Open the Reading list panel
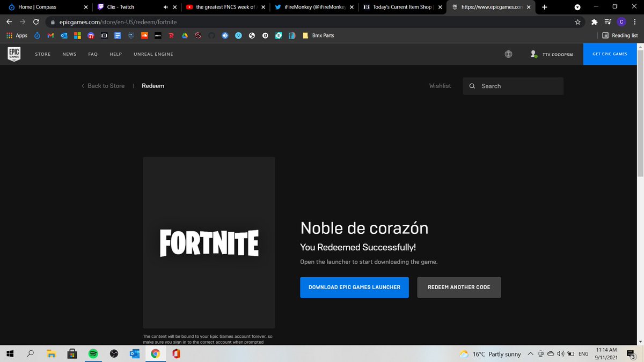Screen dimensions: 644x362 pos(620,35)
